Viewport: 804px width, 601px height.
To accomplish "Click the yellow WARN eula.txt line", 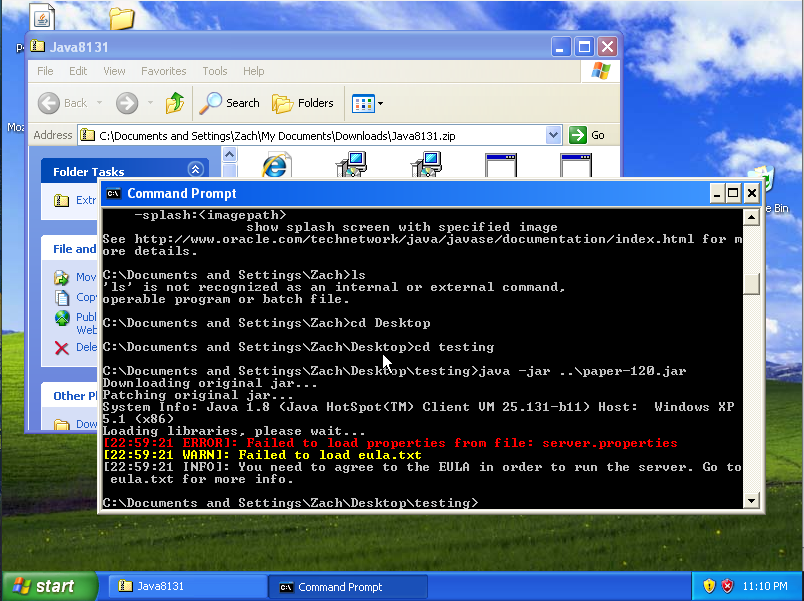I will 262,455.
